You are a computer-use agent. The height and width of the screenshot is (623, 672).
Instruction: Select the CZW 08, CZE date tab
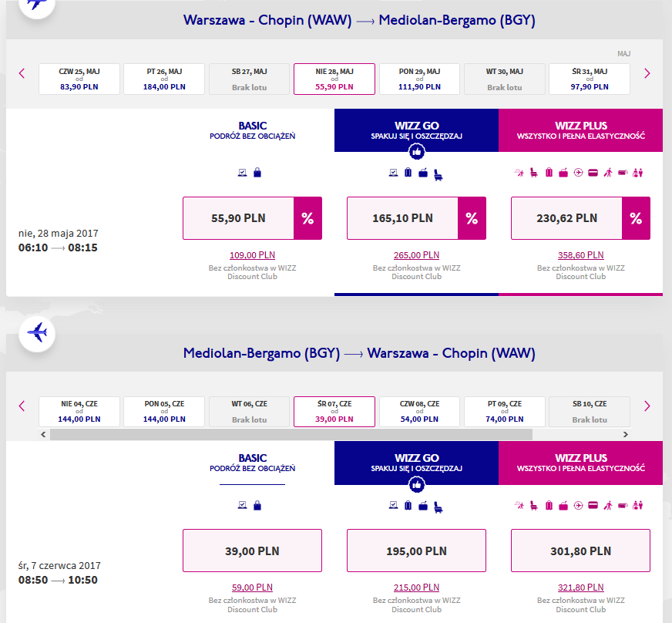(x=419, y=412)
